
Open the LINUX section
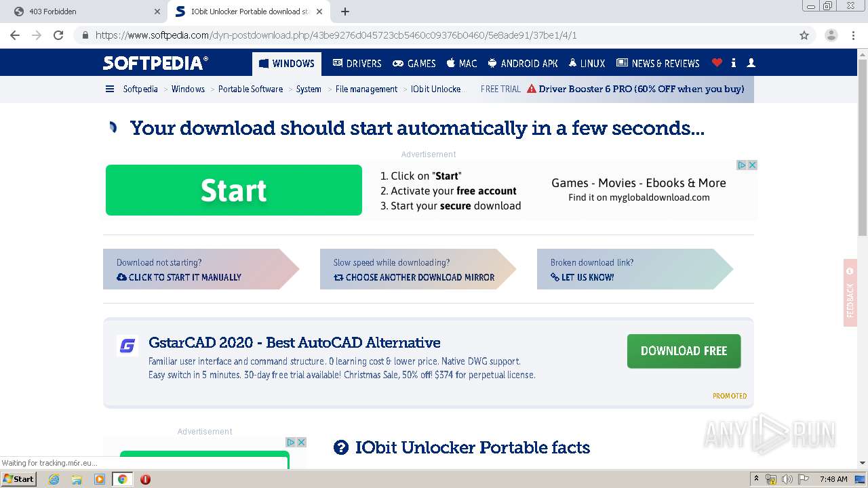[587, 63]
